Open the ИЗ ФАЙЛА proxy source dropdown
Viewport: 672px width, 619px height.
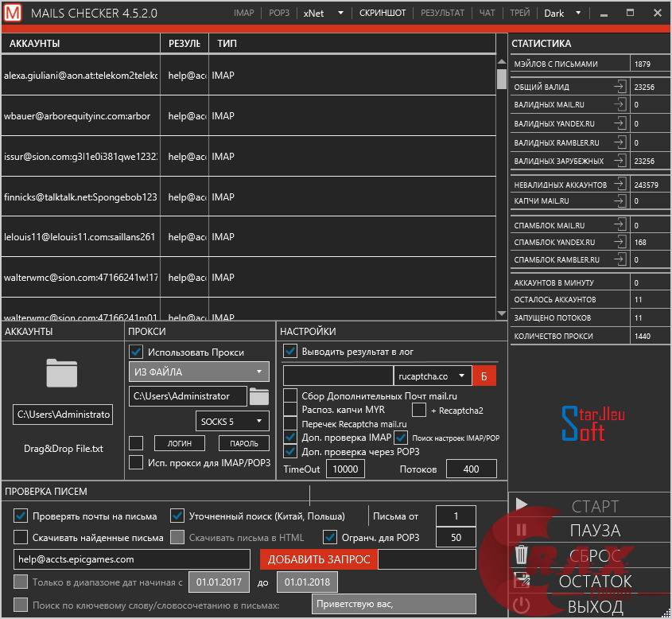click(199, 372)
